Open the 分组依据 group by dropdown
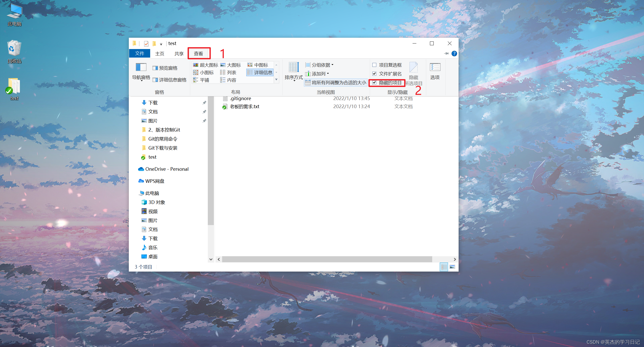The image size is (644, 347). point(319,65)
